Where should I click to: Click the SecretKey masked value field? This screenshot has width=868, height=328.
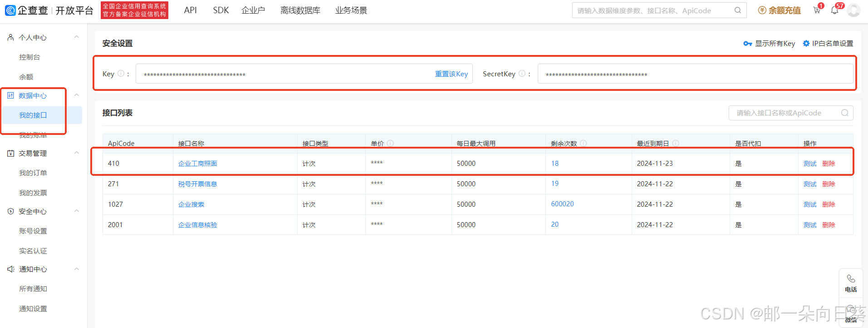point(695,74)
